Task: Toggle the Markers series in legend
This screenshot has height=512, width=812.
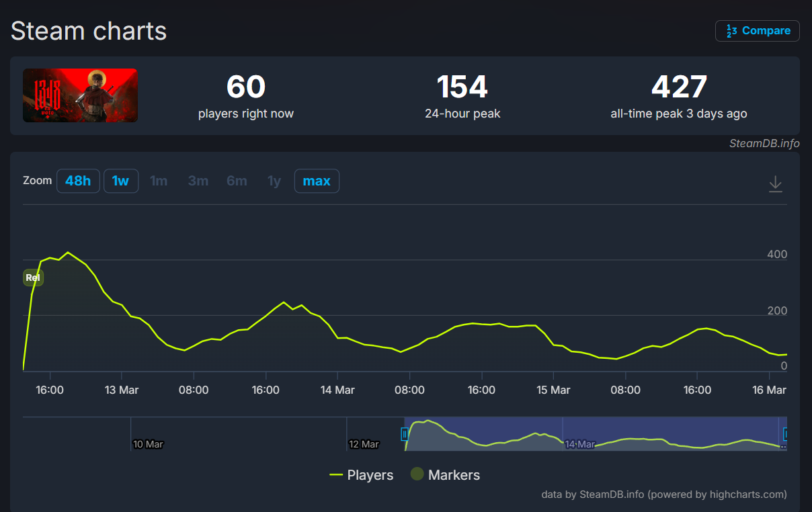Action: [x=445, y=475]
